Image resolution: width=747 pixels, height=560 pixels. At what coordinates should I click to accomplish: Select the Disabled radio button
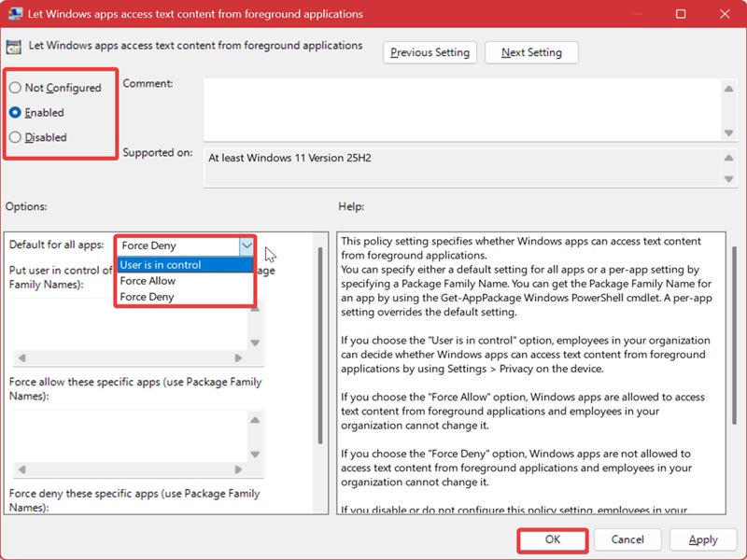point(15,137)
